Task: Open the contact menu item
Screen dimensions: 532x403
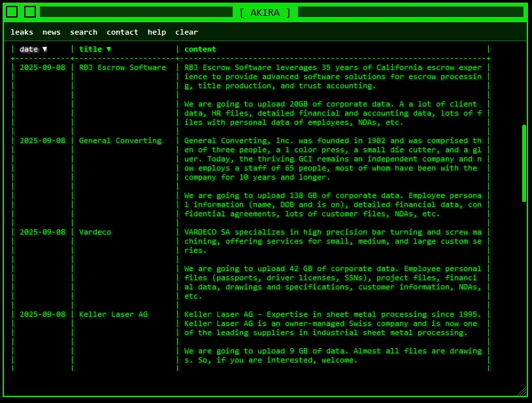Action: point(122,32)
